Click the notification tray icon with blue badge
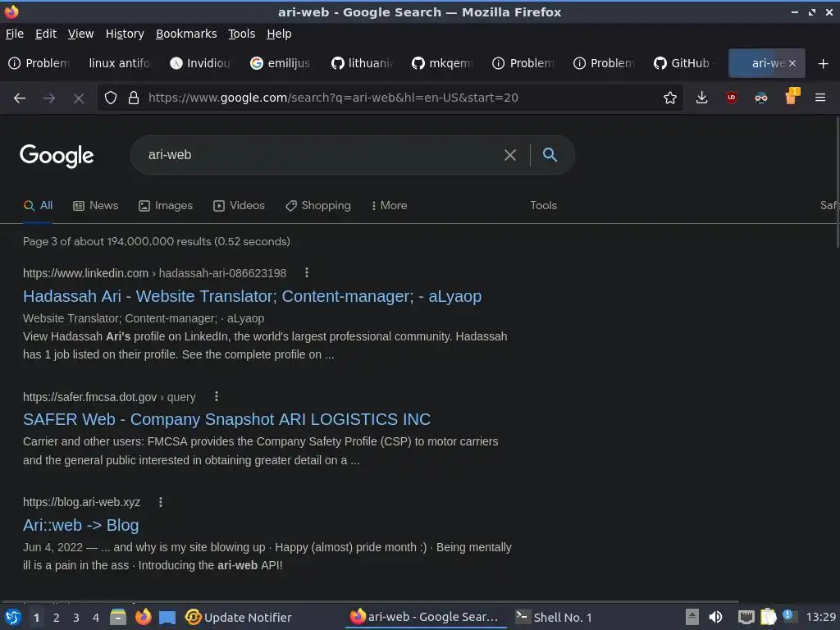This screenshot has height=630, width=840. pos(790,616)
